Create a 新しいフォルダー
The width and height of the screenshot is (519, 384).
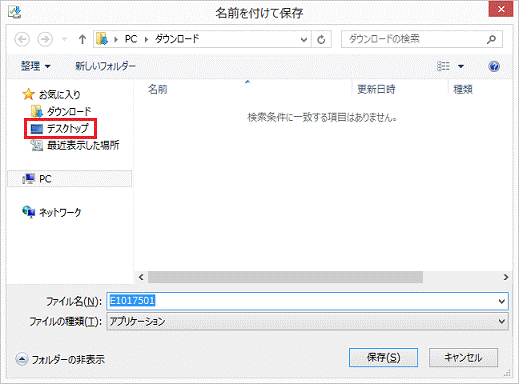[105, 66]
